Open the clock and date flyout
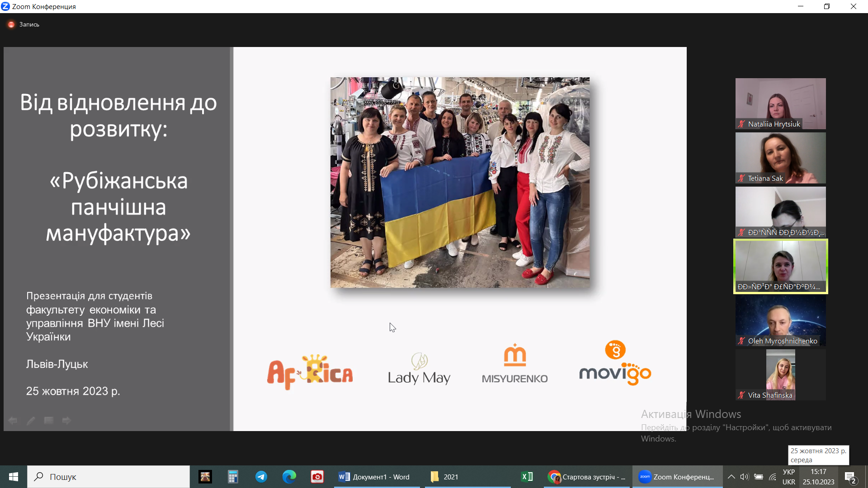The width and height of the screenshot is (868, 488). 818,477
